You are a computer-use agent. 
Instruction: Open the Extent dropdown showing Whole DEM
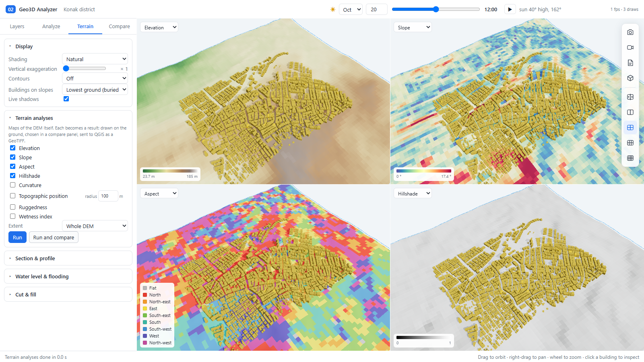[x=95, y=226]
